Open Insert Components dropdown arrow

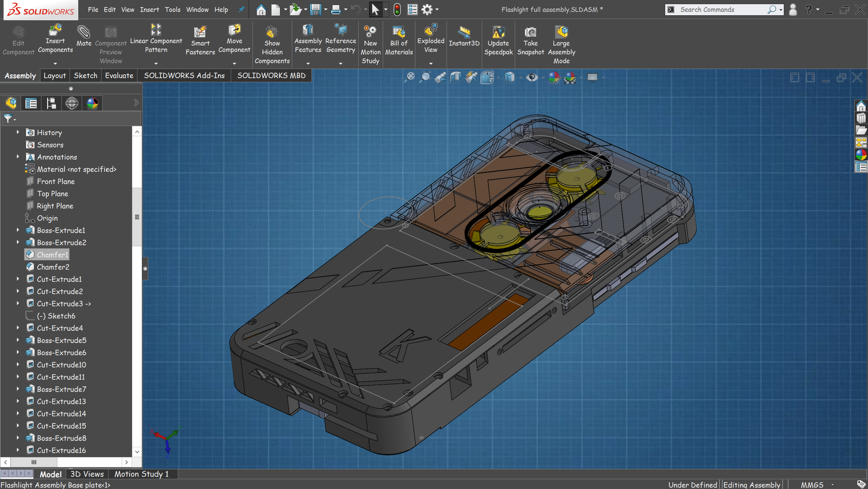55,63
